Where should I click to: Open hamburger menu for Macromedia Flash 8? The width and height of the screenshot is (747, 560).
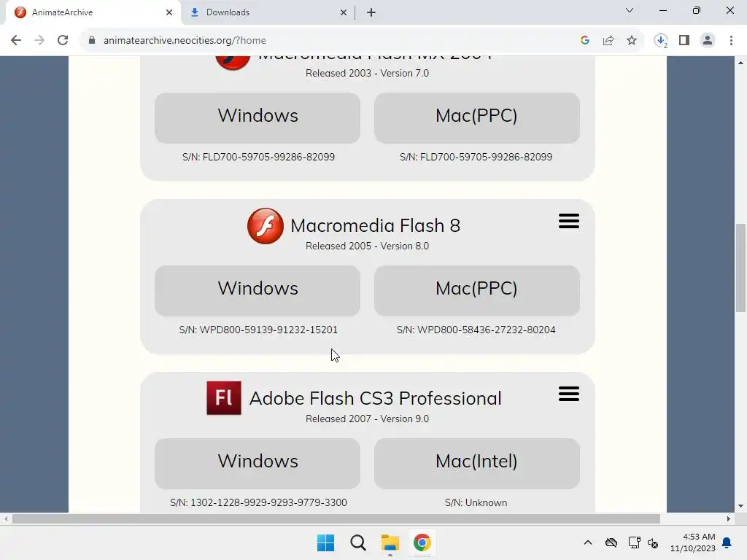tap(569, 221)
